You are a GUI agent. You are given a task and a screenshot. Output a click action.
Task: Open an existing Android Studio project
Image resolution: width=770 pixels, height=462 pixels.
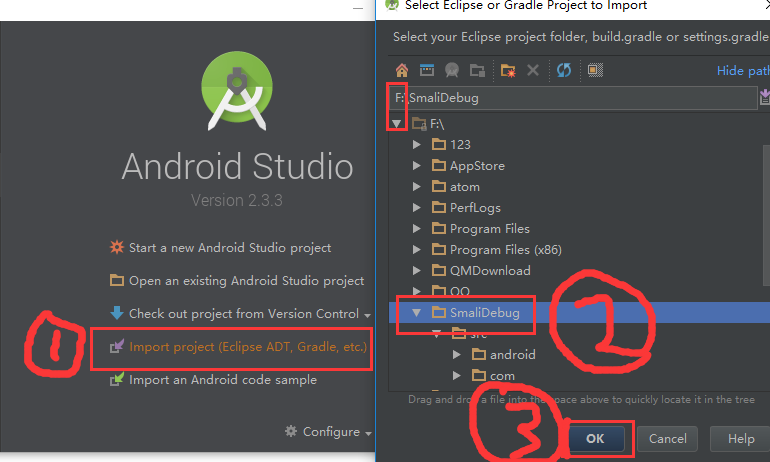point(247,280)
